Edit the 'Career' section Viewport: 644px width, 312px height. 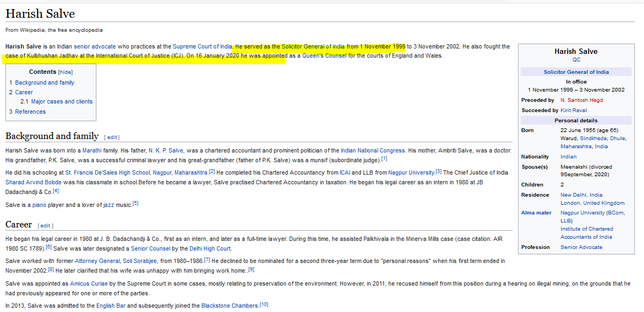pos(46,226)
